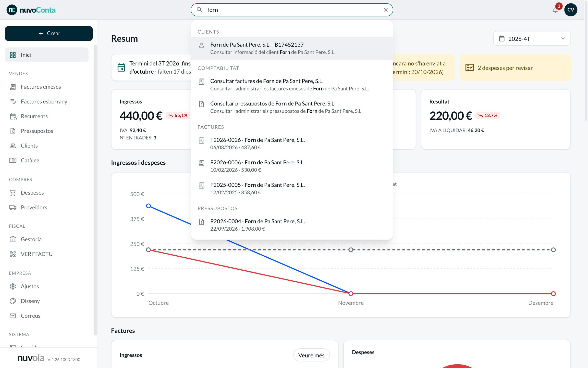Expand the 2026-4T period dropdown
The image size is (588, 368).
[x=532, y=39]
